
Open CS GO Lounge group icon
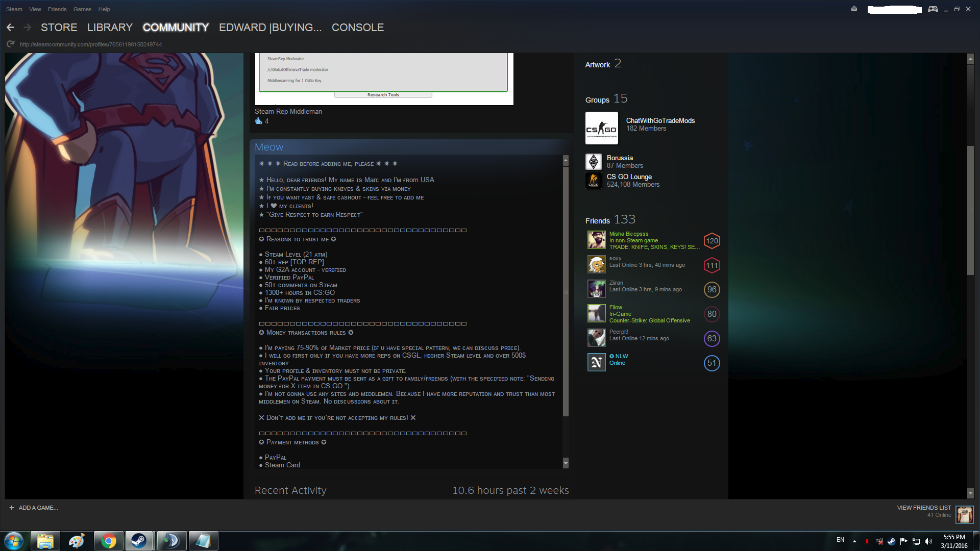[x=594, y=181]
